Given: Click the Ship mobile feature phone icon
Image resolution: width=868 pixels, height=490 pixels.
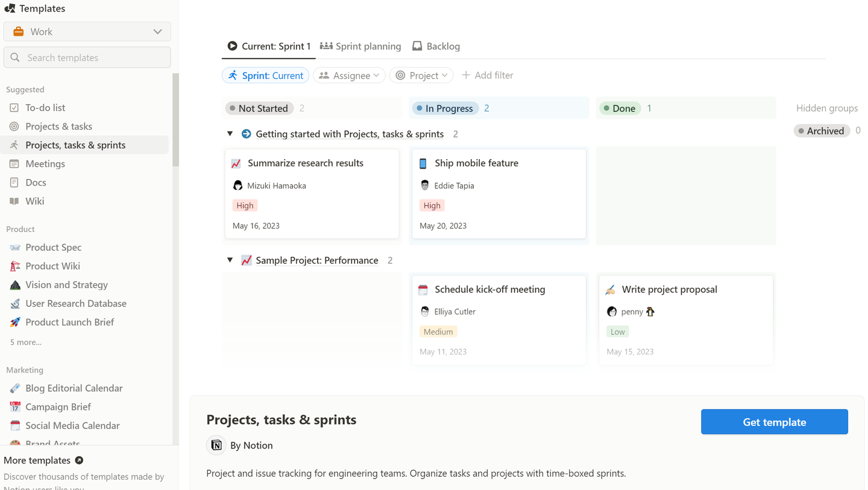Looking at the screenshot, I should (x=423, y=163).
